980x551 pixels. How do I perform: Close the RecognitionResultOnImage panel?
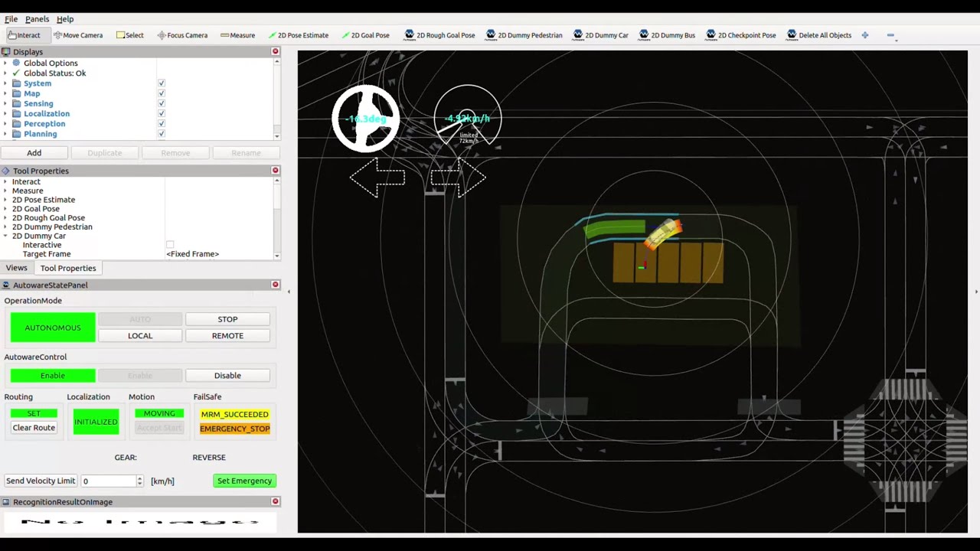276,501
